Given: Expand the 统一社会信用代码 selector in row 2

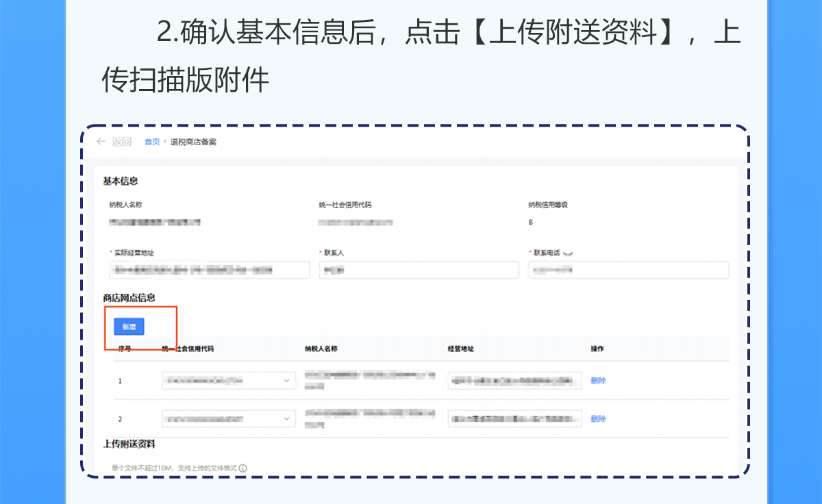Looking at the screenshot, I should tap(288, 418).
